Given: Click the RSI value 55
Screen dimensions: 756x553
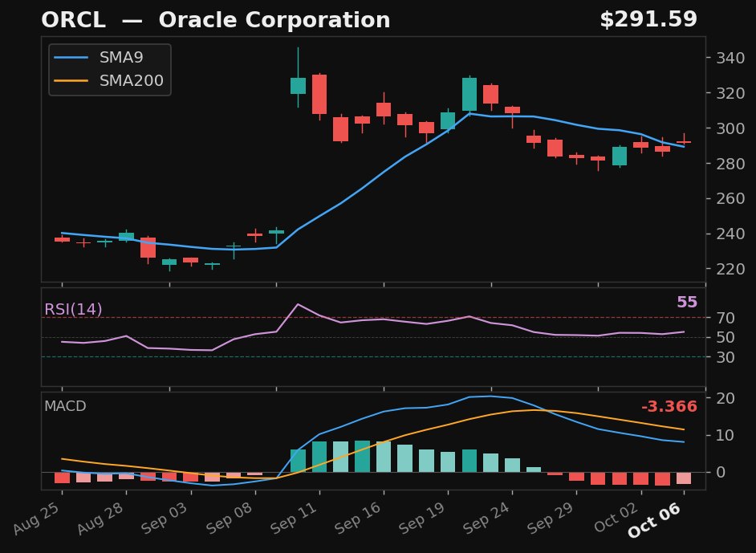Looking at the screenshot, I should click(686, 303).
